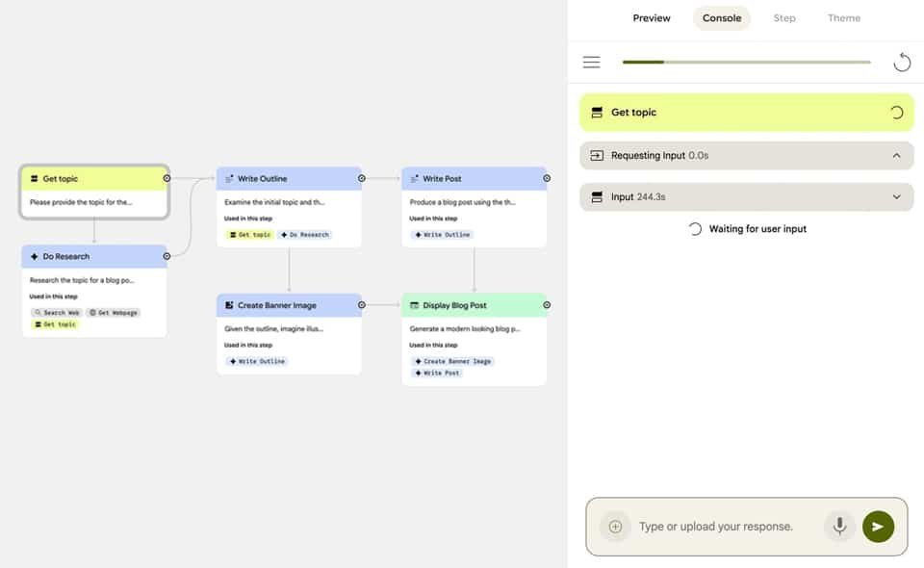
Task: Expand the Input 244.3s section
Action: point(896,196)
